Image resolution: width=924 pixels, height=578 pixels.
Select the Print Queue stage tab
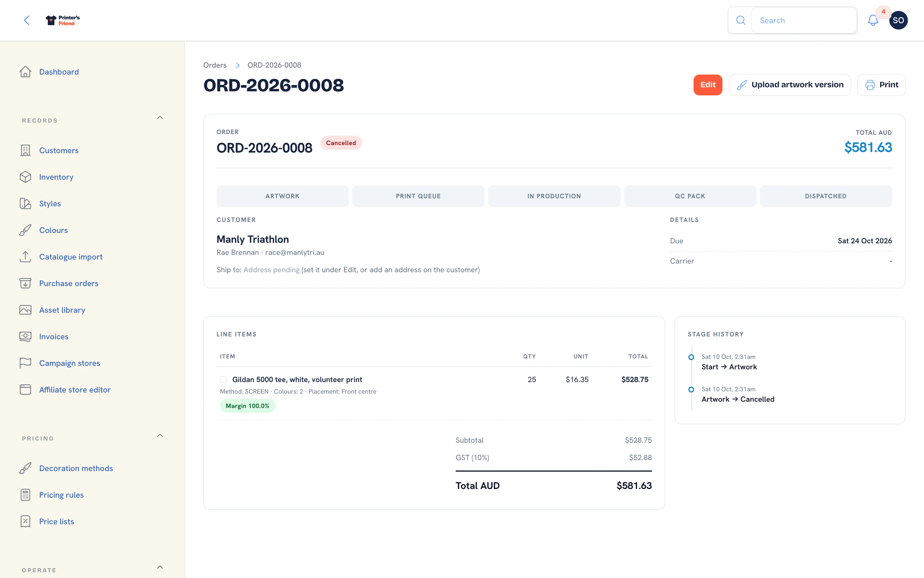[x=418, y=196]
